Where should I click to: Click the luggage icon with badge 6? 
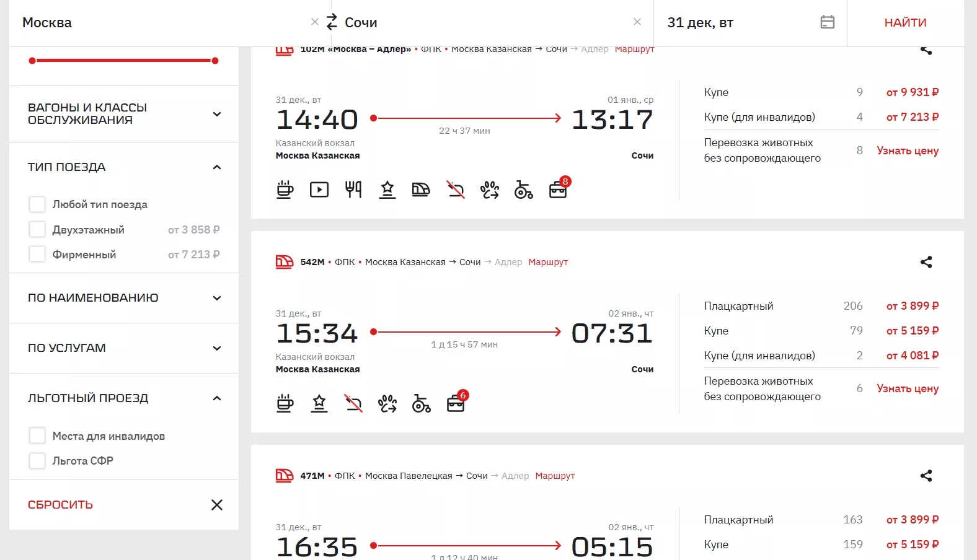(x=456, y=403)
